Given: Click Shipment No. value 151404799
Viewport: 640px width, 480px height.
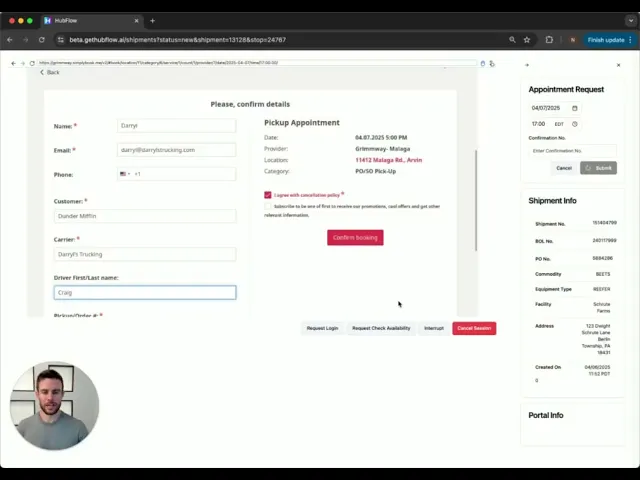Looking at the screenshot, I should 604,223.
